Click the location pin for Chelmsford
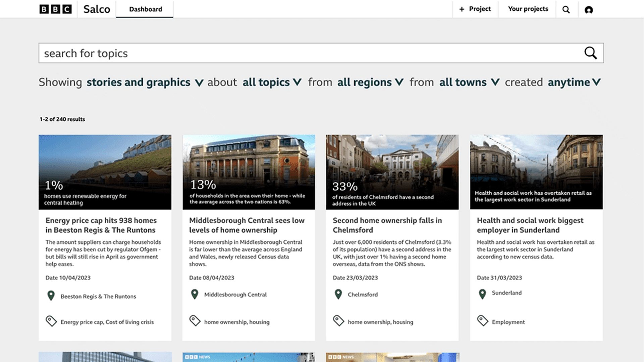Viewport: 644px width, 362px height. click(338, 294)
